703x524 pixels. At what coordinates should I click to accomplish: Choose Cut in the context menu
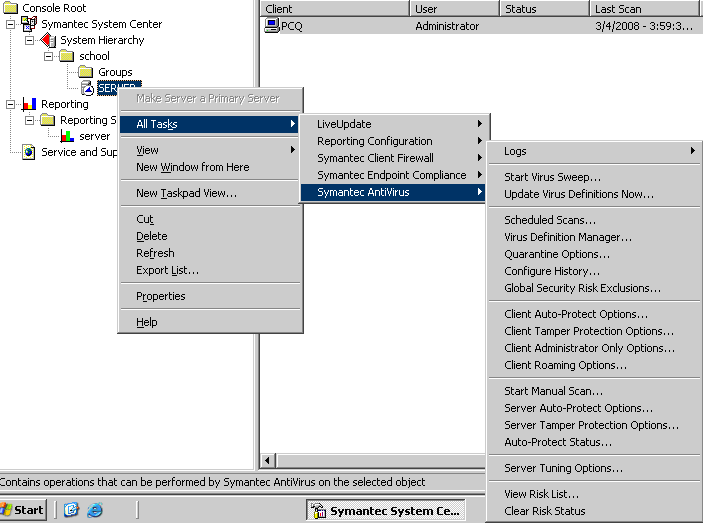click(210, 219)
